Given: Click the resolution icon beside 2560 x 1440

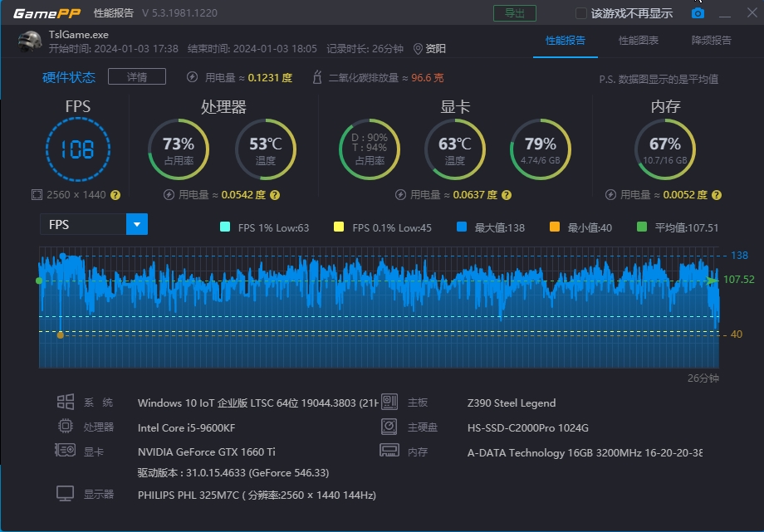Looking at the screenshot, I should tap(37, 195).
